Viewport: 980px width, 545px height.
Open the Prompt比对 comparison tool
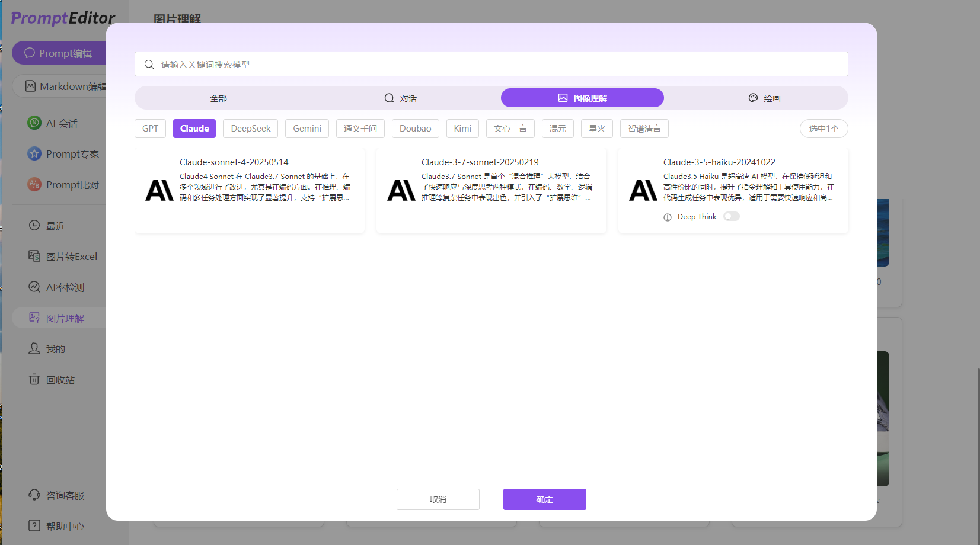pyautogui.click(x=63, y=184)
